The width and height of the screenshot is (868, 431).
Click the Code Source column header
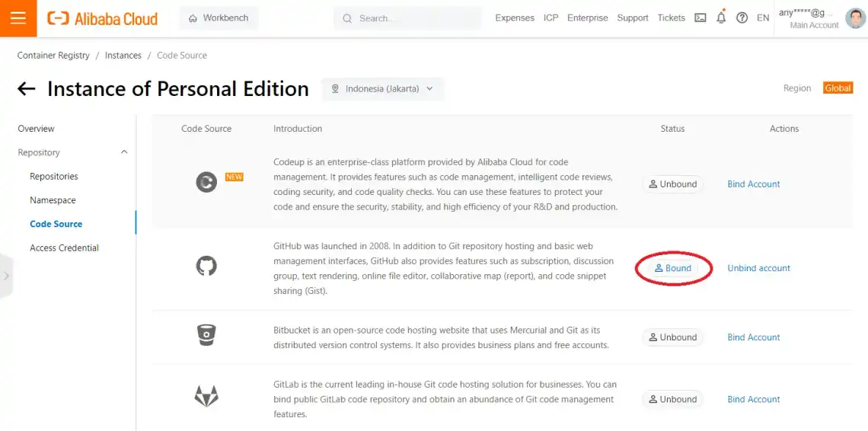point(206,129)
